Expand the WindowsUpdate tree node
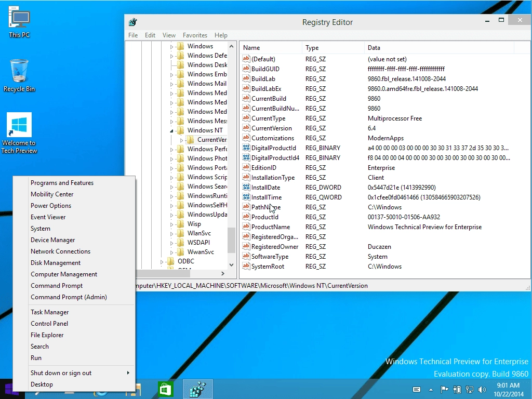The width and height of the screenshot is (532, 399). click(171, 215)
